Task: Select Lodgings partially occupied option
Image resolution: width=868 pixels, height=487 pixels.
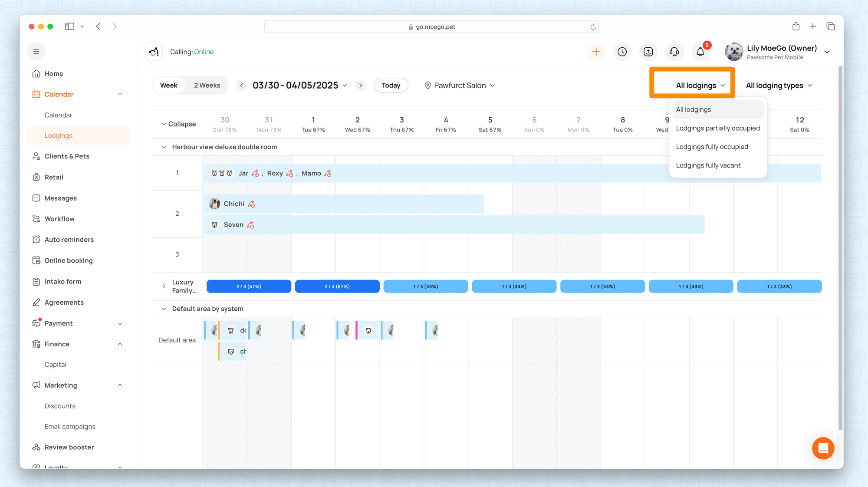Action: click(717, 128)
